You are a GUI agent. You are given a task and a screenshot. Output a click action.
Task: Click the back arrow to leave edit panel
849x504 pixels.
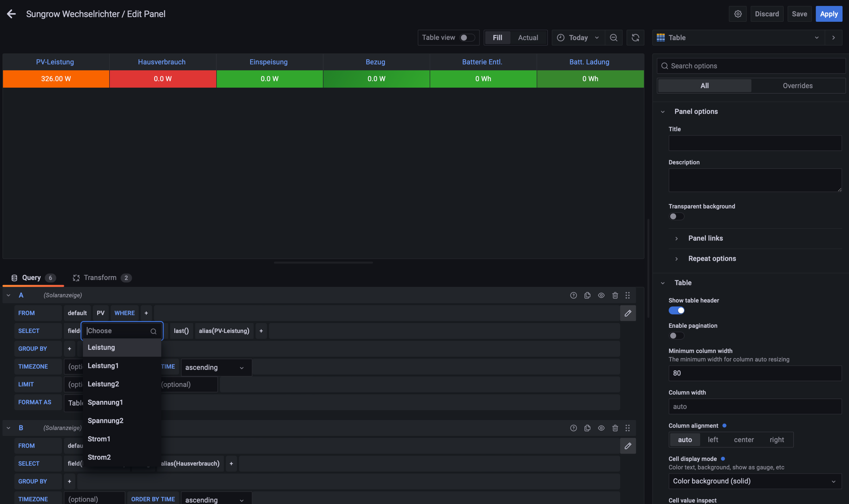(x=11, y=14)
